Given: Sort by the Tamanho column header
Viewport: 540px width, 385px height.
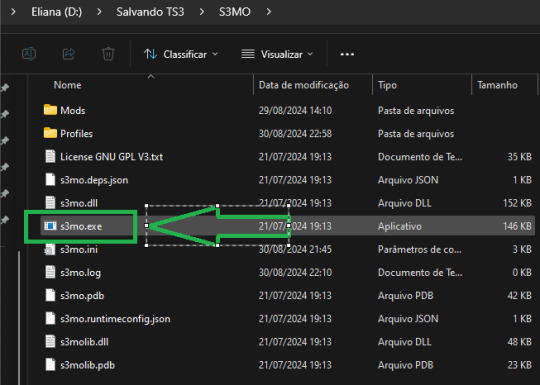Looking at the screenshot, I should click(x=497, y=85).
